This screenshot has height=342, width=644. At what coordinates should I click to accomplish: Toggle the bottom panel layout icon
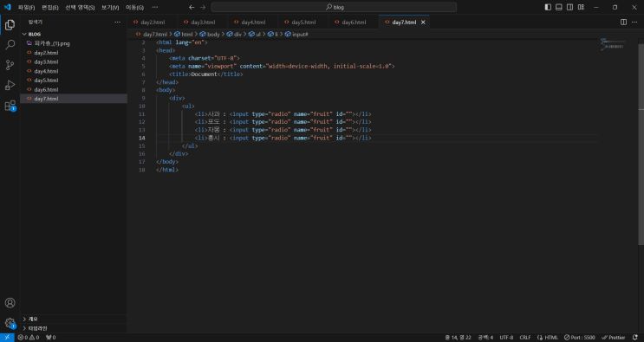click(x=559, y=8)
